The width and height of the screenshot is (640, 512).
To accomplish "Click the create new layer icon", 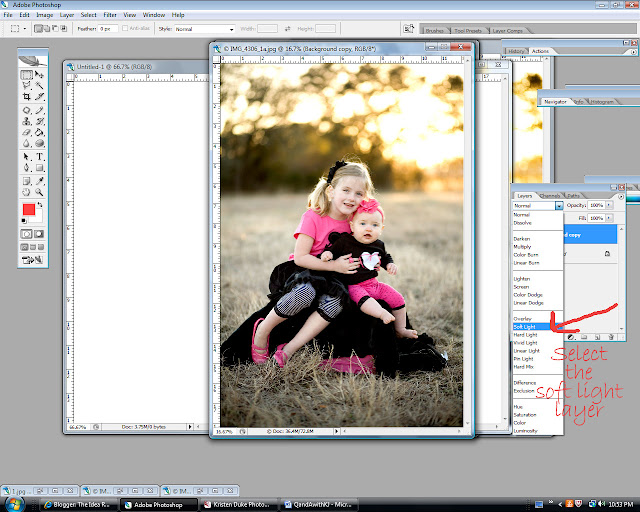I will pyautogui.click(x=598, y=337).
